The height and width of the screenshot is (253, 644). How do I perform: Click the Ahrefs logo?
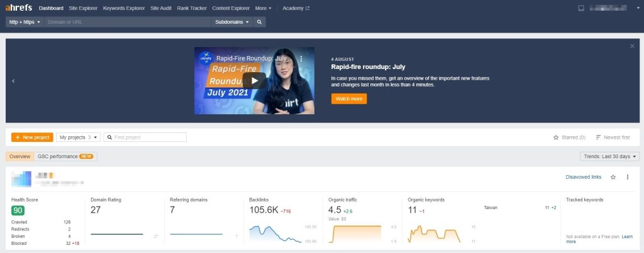(18, 8)
